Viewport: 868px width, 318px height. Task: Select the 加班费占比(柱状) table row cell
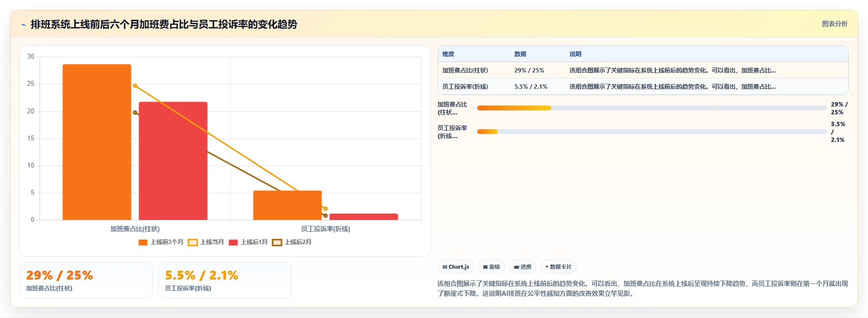tap(465, 71)
